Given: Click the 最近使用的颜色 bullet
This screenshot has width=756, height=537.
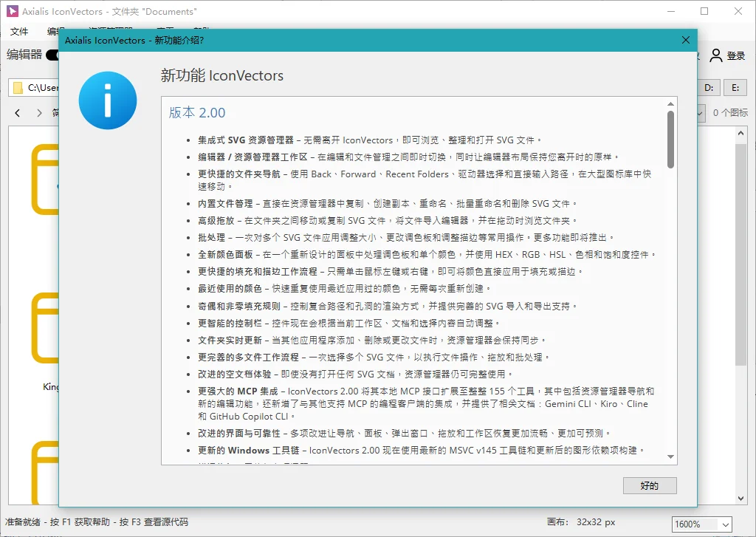Looking at the screenshot, I should click(344, 288).
